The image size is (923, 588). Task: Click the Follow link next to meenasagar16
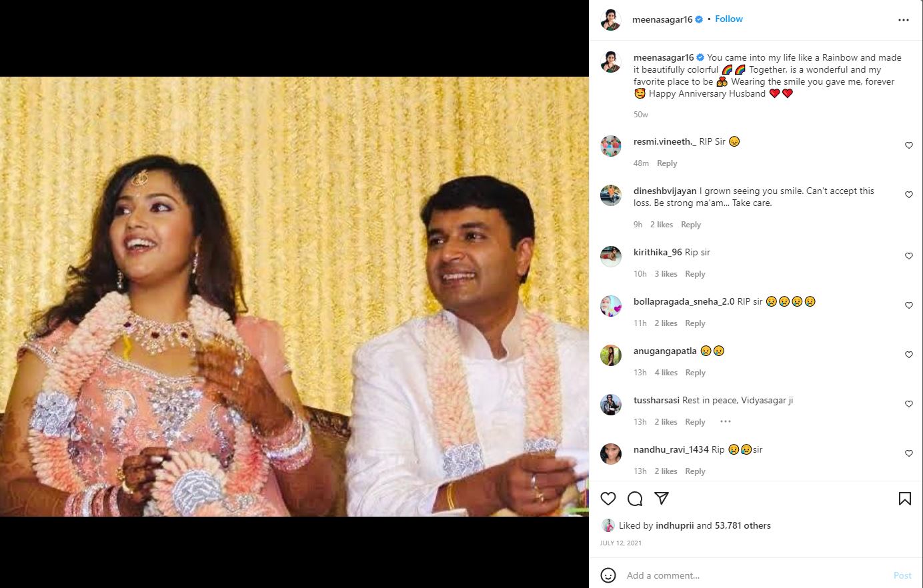[728, 19]
